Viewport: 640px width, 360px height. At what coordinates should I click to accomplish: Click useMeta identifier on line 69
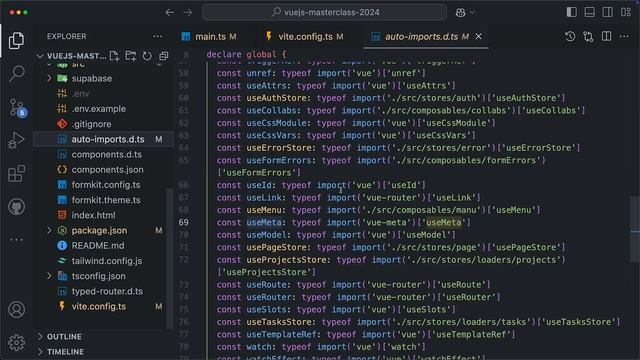click(x=264, y=222)
